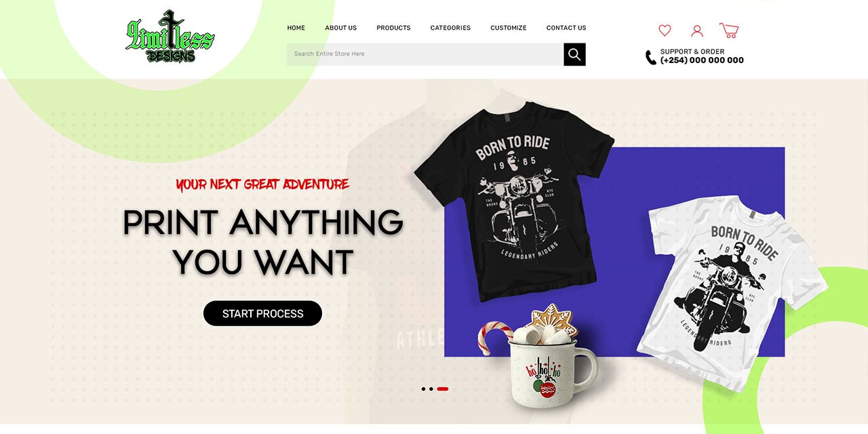Open the Contact Us page
This screenshot has height=434, width=868.
pos(566,28)
